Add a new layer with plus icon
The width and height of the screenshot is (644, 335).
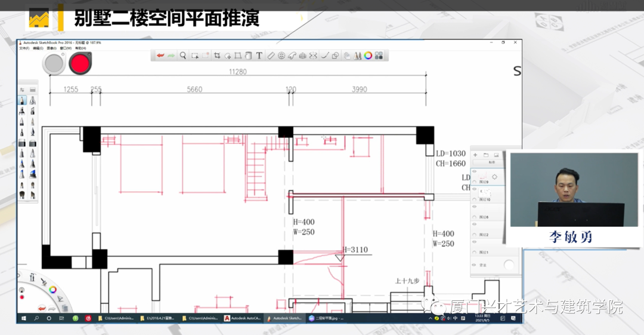click(475, 155)
